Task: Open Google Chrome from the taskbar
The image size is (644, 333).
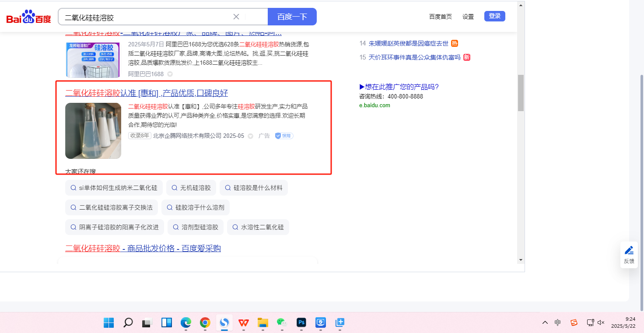Action: (205, 323)
